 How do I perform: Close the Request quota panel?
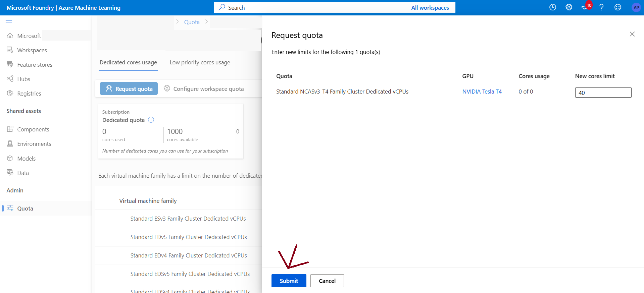click(632, 34)
